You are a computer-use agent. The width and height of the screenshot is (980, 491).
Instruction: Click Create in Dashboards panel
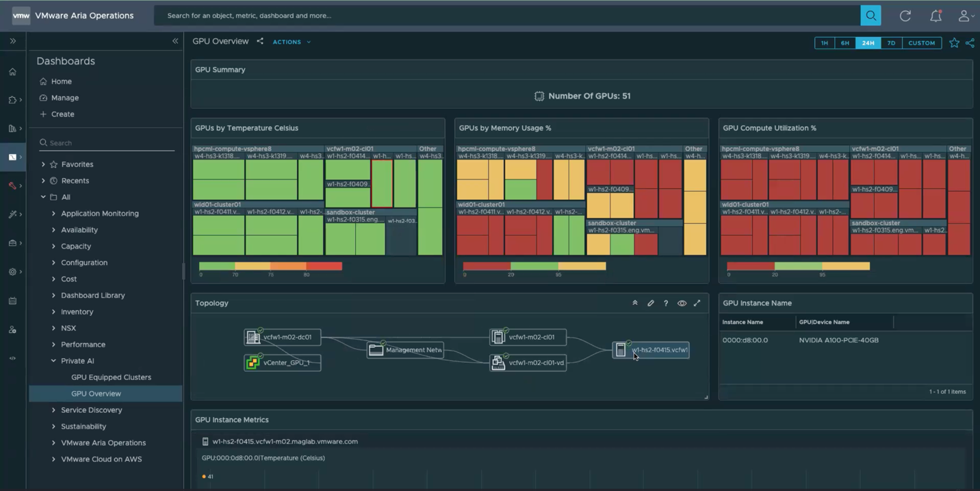pyautogui.click(x=62, y=114)
